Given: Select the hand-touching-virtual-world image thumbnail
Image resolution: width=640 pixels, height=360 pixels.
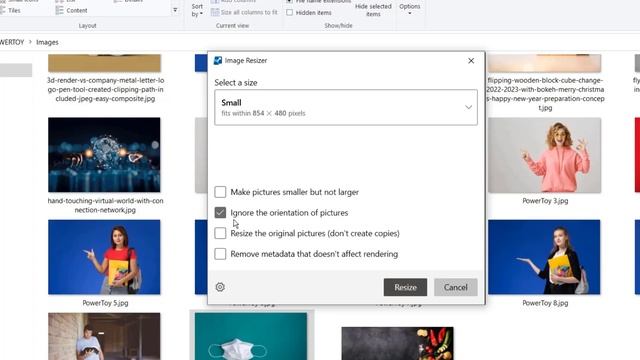Looking at the screenshot, I should click(104, 155).
